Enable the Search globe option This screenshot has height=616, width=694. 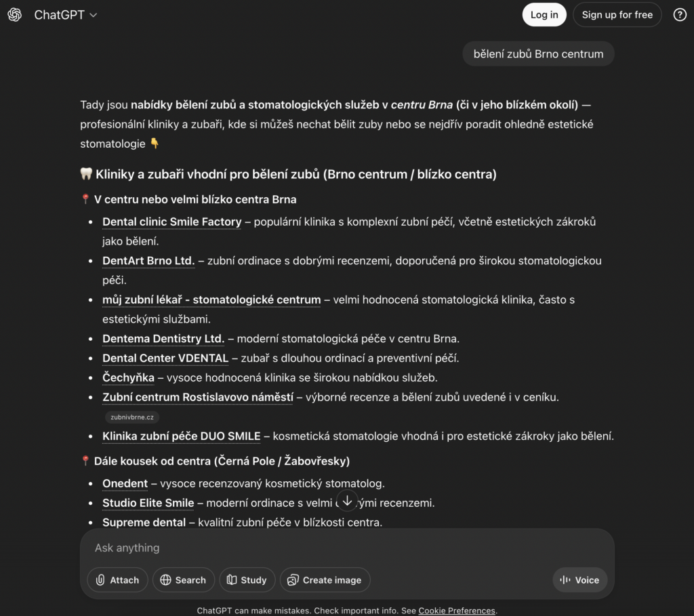(183, 580)
